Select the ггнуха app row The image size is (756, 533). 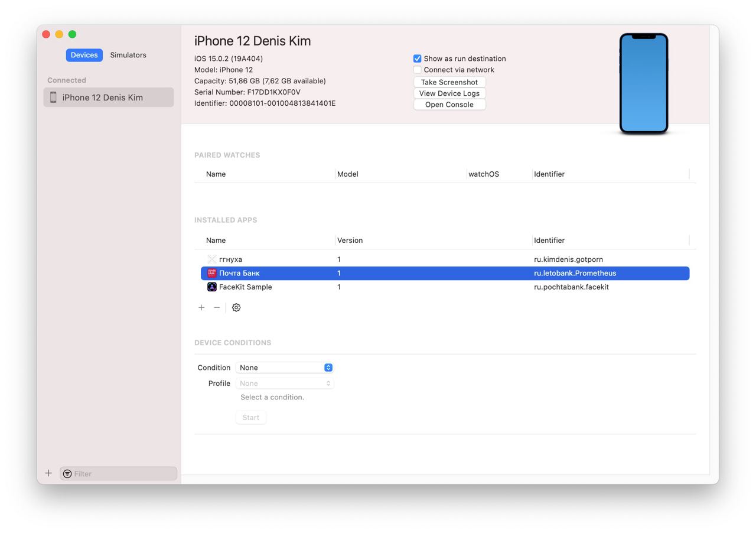pos(445,259)
